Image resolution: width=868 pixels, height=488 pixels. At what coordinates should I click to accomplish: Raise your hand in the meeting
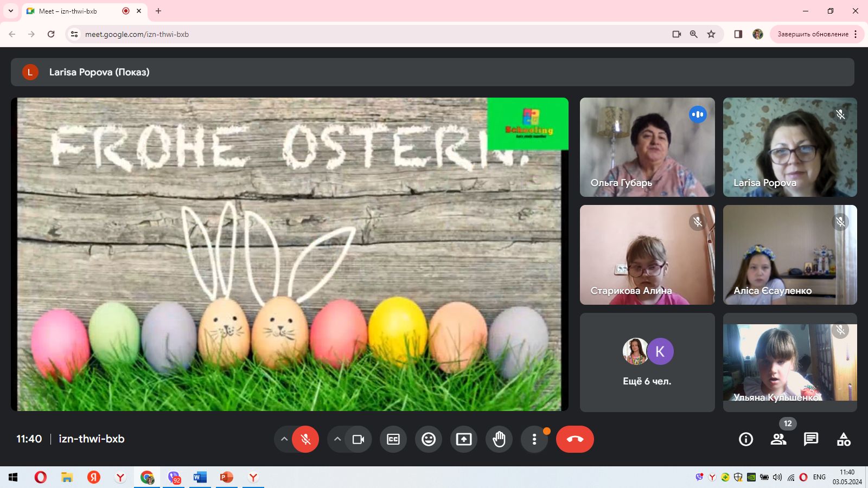pos(499,439)
